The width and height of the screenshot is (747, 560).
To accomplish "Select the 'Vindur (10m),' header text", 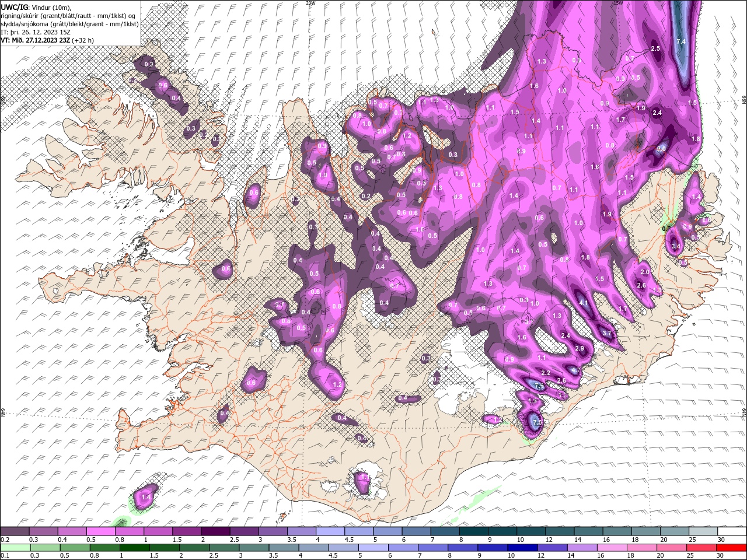I will coord(51,7).
